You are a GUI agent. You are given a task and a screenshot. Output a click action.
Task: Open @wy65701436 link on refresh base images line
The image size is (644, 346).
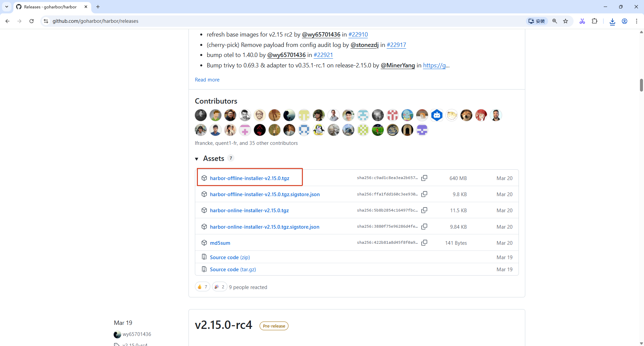click(x=321, y=35)
